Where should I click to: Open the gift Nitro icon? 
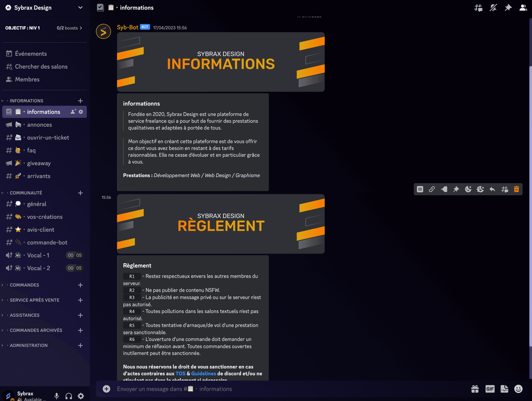click(x=475, y=389)
